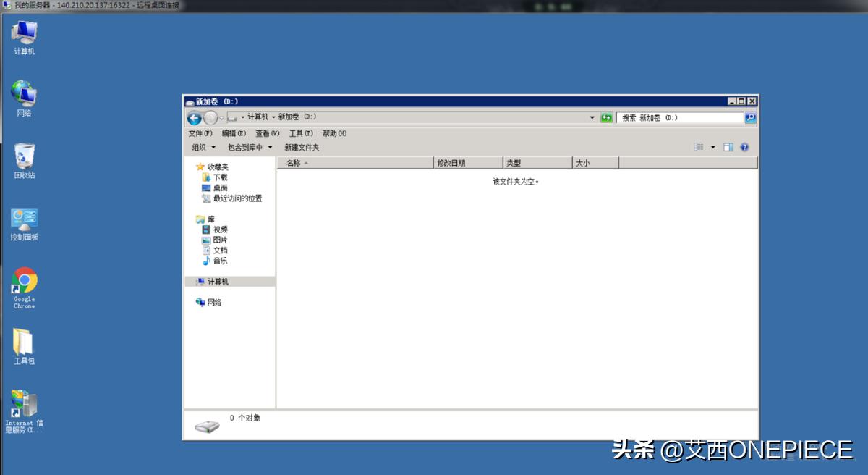Expand the 组织 dropdown
868x475 pixels.
point(203,147)
